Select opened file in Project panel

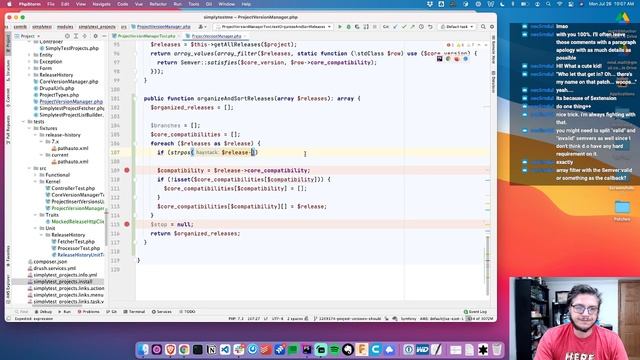pos(67,36)
